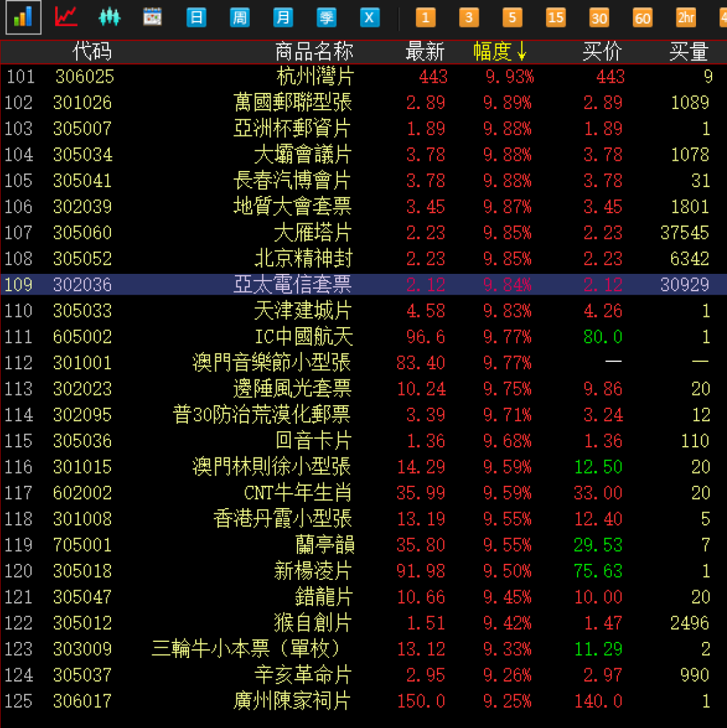This screenshot has width=727, height=728.
Task: Click the blue X period icon
Action: click(x=370, y=17)
